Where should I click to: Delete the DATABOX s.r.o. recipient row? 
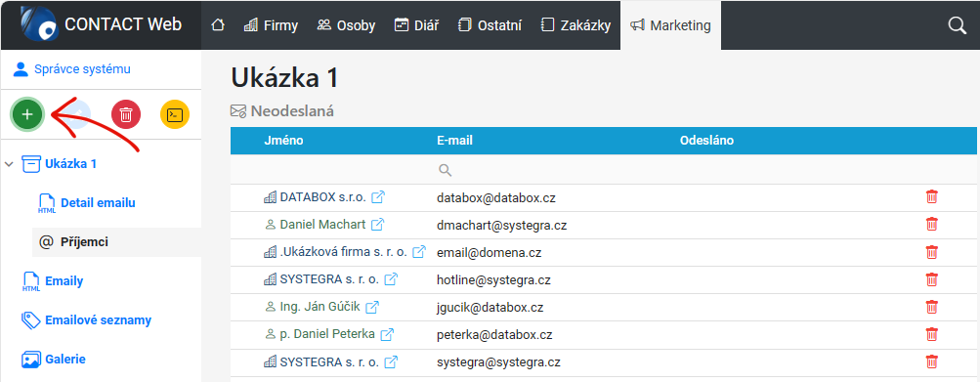click(931, 197)
